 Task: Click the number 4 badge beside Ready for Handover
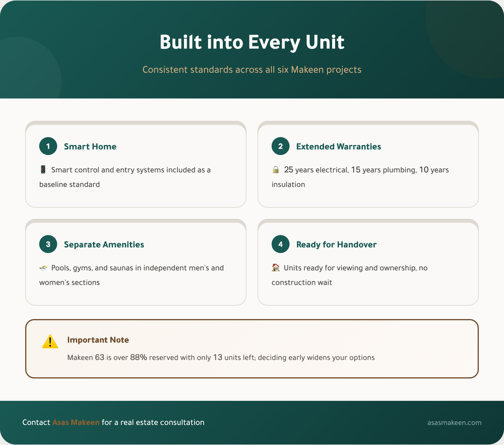281,244
